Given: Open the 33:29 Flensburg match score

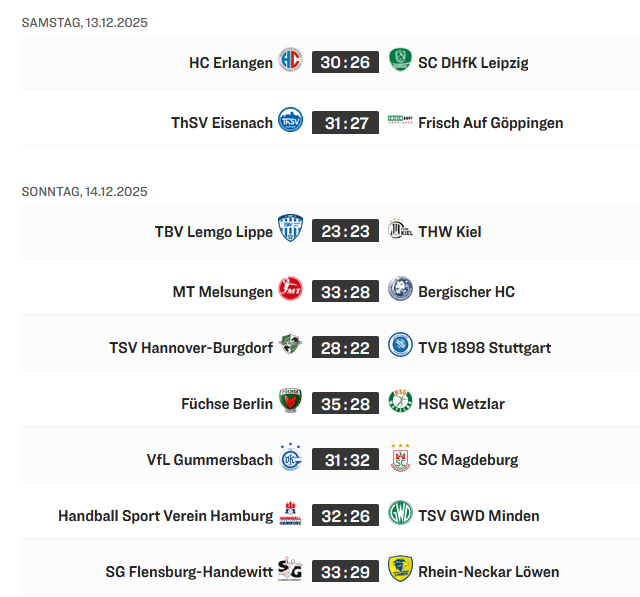Looking at the screenshot, I should click(346, 572).
